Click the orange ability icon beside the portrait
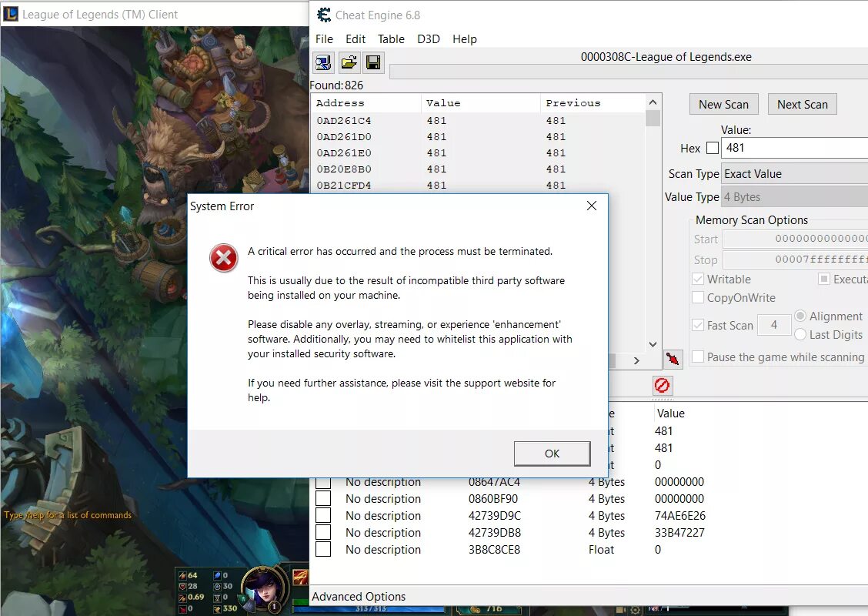 coord(300,577)
